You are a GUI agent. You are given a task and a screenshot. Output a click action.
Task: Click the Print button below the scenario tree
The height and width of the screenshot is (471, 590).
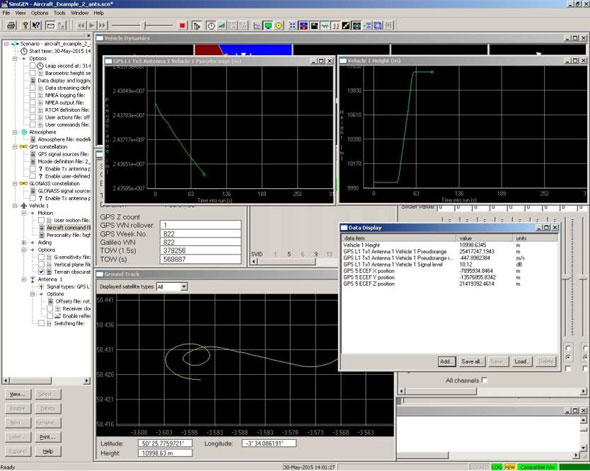(48, 437)
